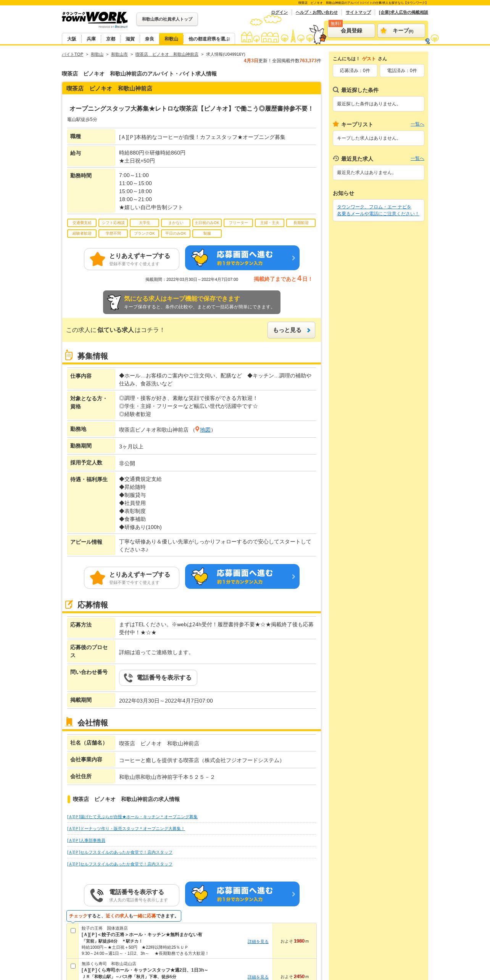Select the 和歌山 region tab
The image size is (490, 980).
pyautogui.click(x=171, y=39)
